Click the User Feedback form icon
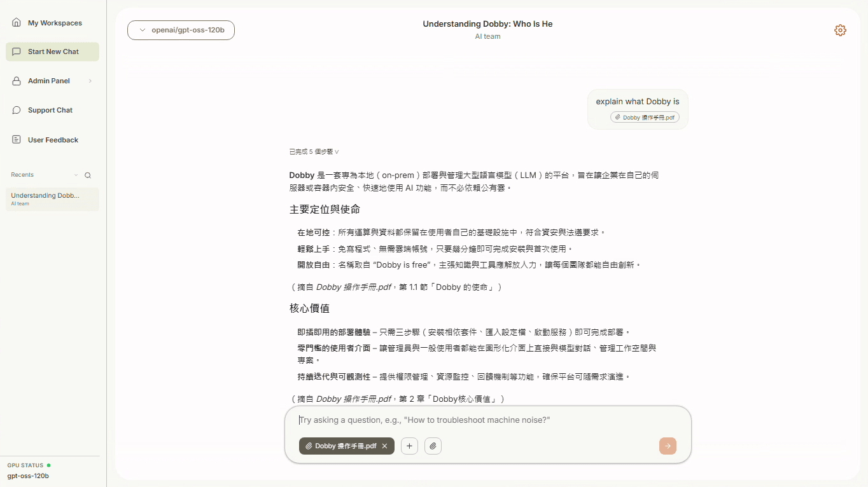The height and width of the screenshot is (487, 868). [x=17, y=139]
